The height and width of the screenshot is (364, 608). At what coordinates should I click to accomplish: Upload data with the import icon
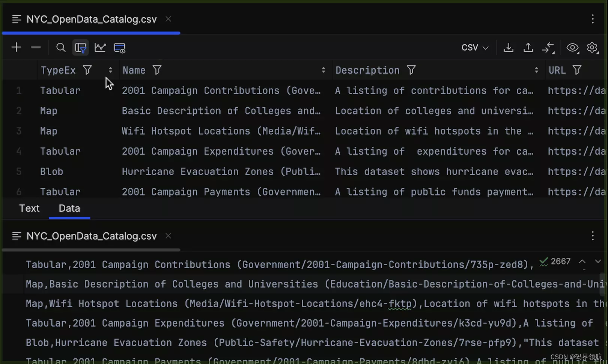[x=528, y=48]
